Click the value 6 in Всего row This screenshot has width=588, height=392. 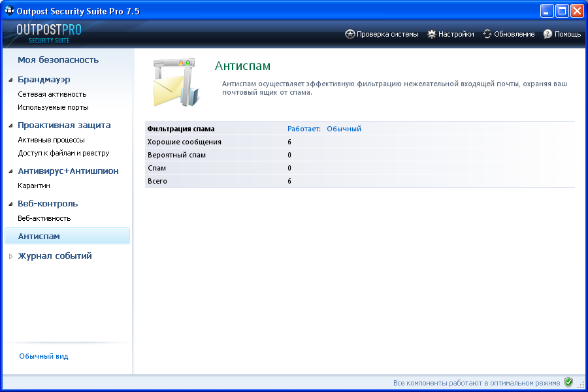pyautogui.click(x=289, y=181)
